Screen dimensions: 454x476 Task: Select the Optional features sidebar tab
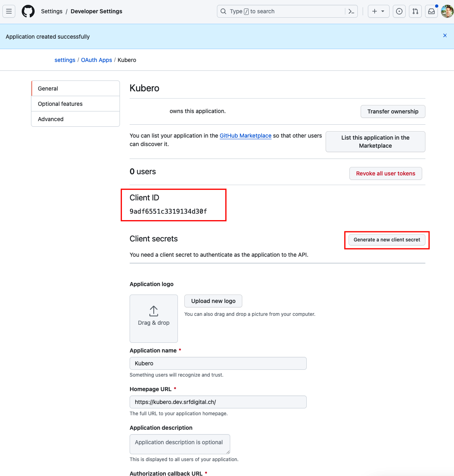(x=75, y=104)
